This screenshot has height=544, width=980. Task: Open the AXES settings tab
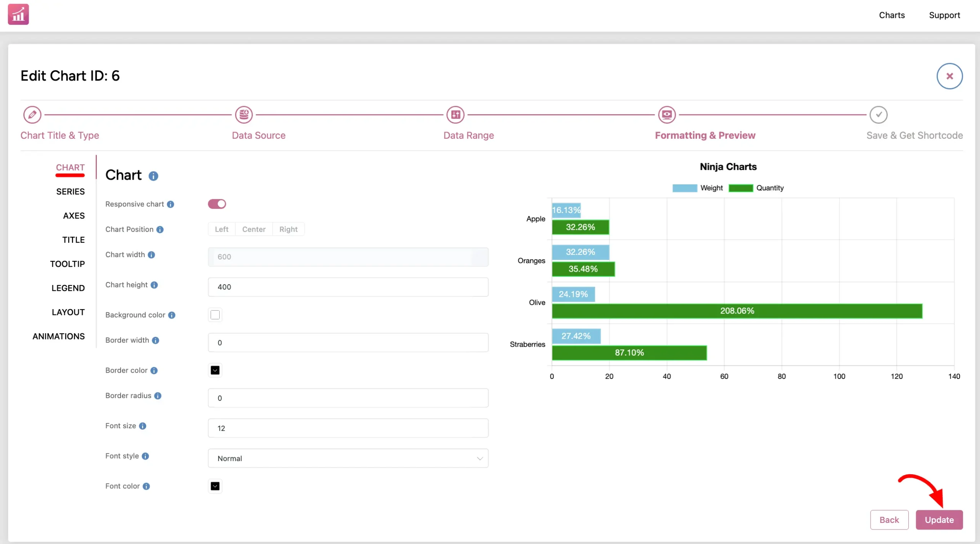coord(74,216)
